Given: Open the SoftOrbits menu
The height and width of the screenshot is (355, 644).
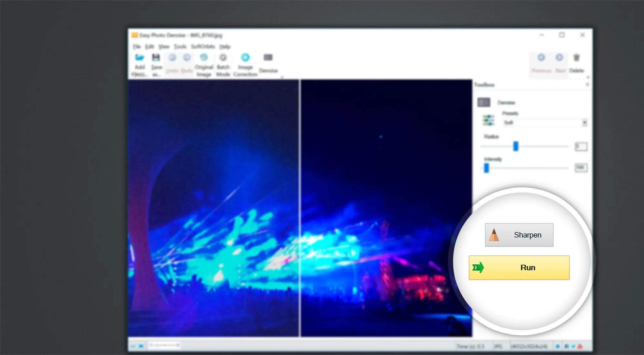Looking at the screenshot, I should [x=203, y=47].
